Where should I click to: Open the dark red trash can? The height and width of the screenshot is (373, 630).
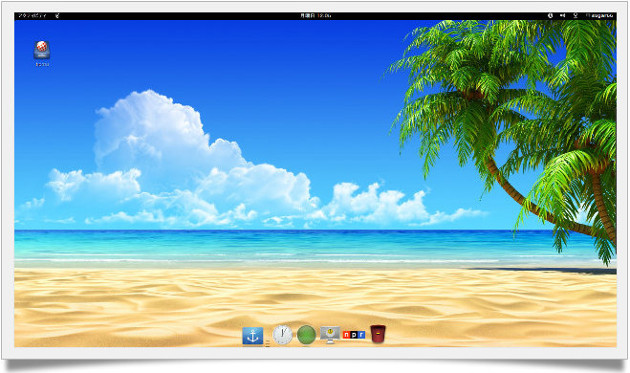pyautogui.click(x=378, y=334)
